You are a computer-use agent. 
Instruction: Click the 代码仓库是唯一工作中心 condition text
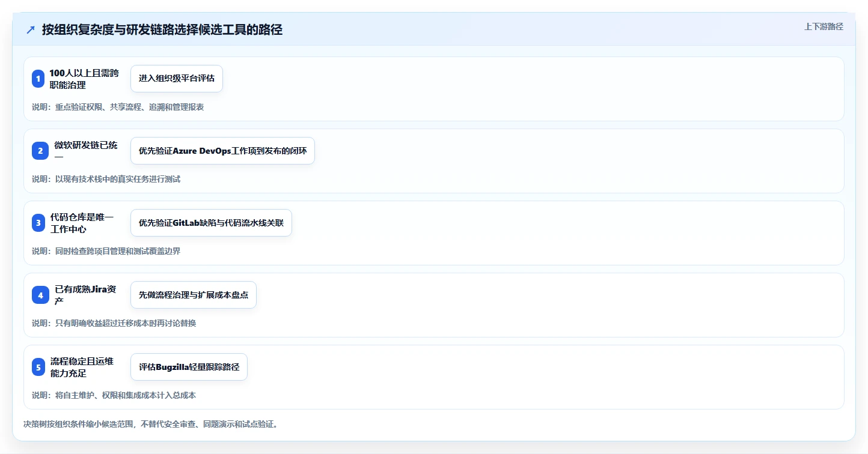pyautogui.click(x=82, y=223)
